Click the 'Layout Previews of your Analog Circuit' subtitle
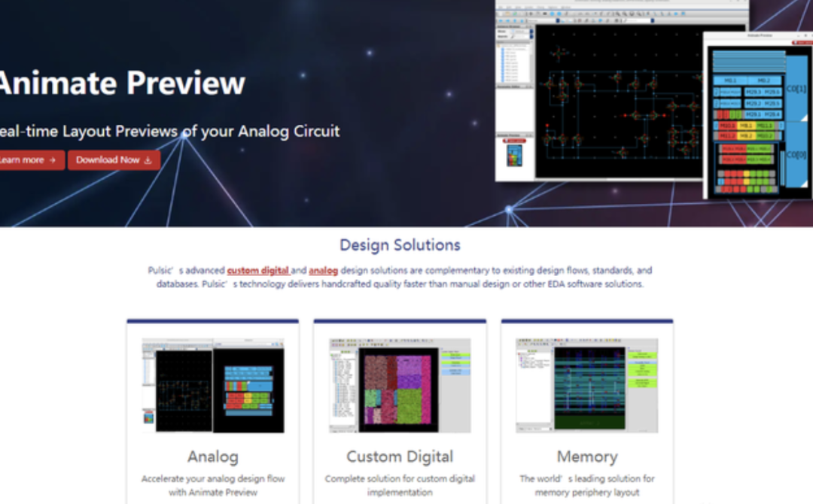 point(201,132)
